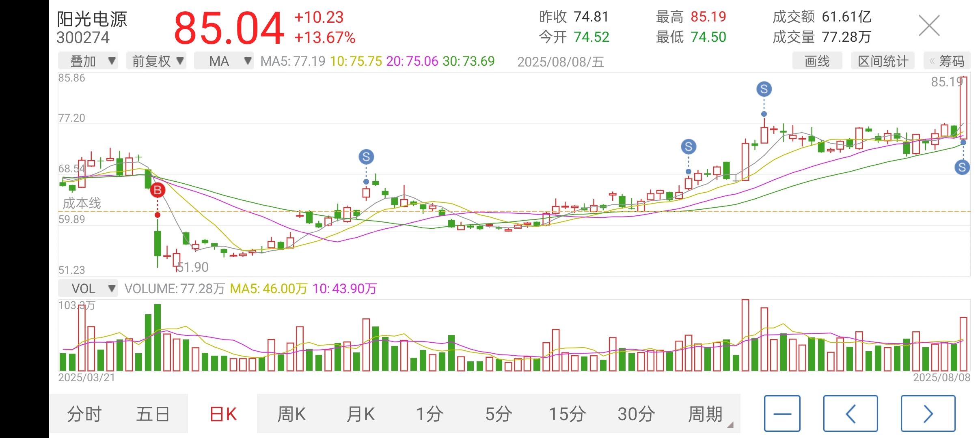
Task: Click the 区间统计 range statistics button
Action: pyautogui.click(x=883, y=61)
